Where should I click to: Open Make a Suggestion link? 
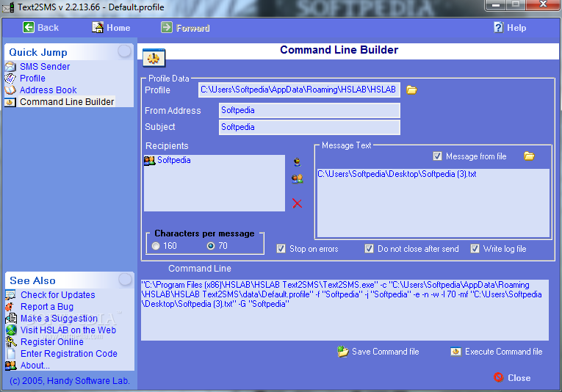(x=60, y=319)
